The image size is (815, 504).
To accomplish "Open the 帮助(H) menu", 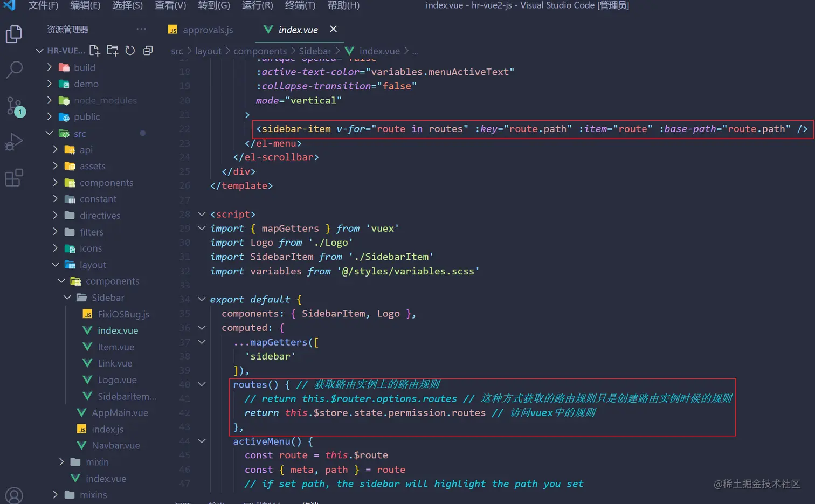I will (343, 5).
